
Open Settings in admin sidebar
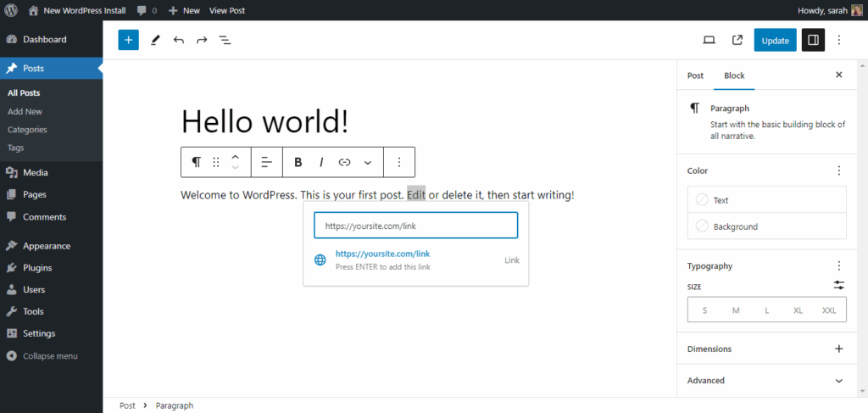(x=51, y=334)
